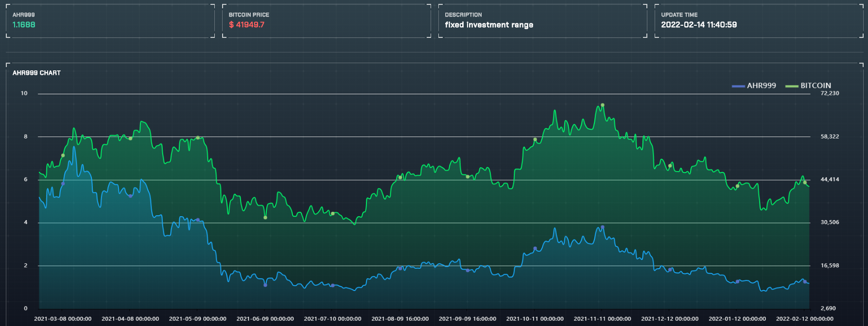Click x-axis label 2021-12-12 00:00:00
Screen dimensions: 868x326
(x=670, y=319)
